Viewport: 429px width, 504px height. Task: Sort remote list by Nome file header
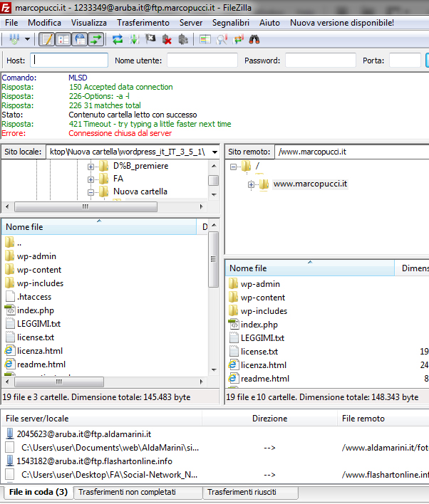tap(310, 268)
